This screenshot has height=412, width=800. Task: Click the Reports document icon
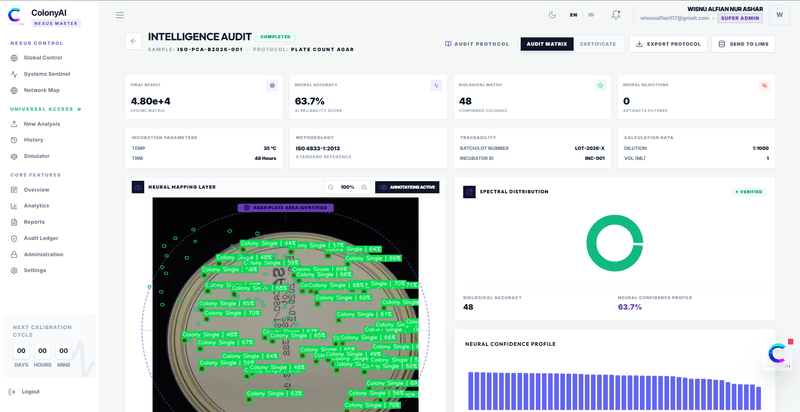click(14, 222)
